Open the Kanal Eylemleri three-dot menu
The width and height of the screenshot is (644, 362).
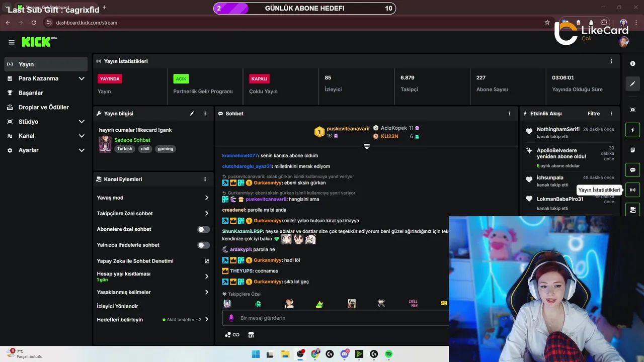click(205, 179)
